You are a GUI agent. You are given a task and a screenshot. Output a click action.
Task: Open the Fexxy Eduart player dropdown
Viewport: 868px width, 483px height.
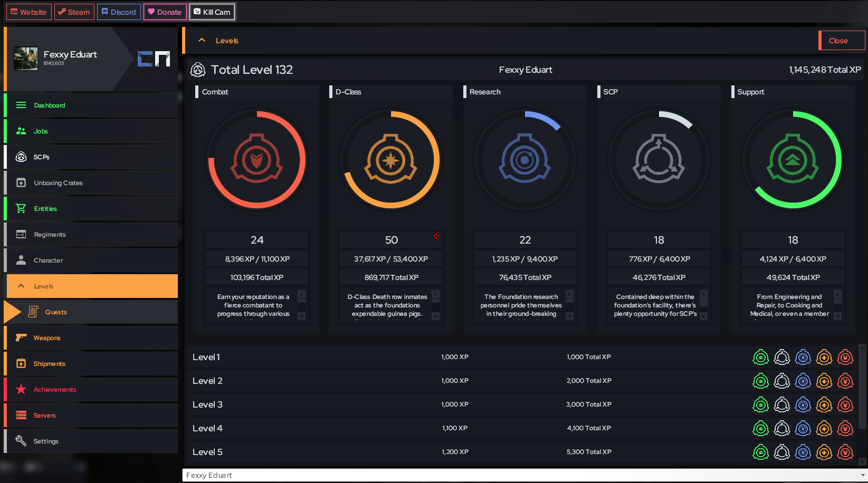click(x=524, y=475)
